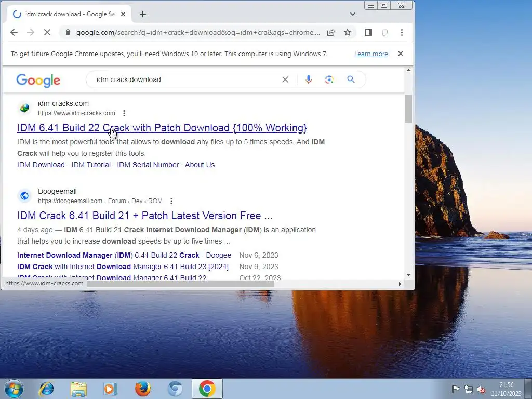532x399 pixels.
Task: Open the About Us sitelink
Action: [200, 165]
